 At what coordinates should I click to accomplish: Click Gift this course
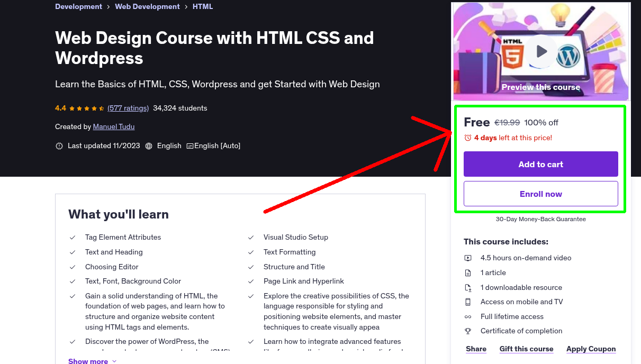coord(527,349)
